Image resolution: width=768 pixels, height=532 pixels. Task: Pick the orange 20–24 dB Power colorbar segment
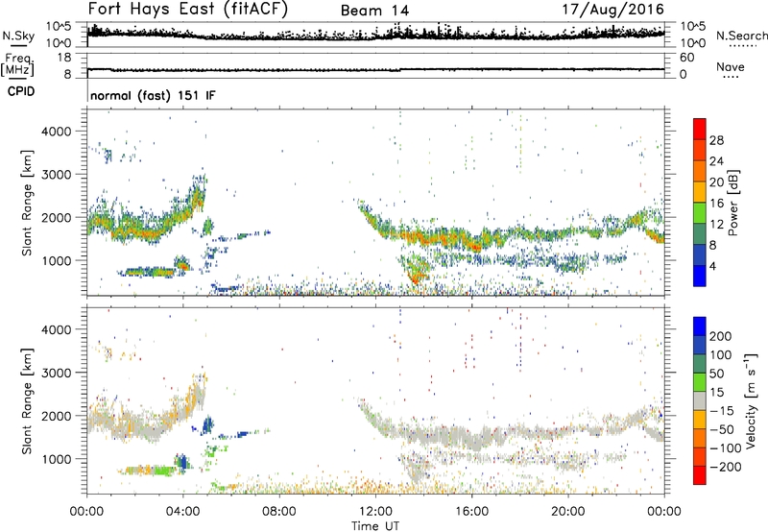point(700,171)
